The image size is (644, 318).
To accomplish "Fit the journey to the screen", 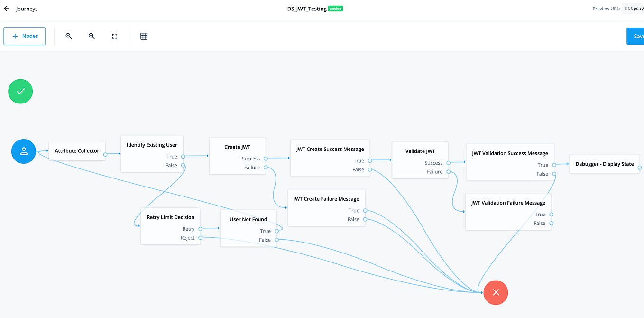I will click(x=114, y=36).
